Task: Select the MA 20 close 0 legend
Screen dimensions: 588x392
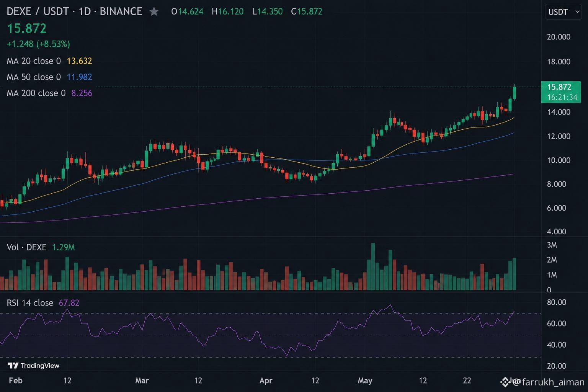Action: pos(34,61)
